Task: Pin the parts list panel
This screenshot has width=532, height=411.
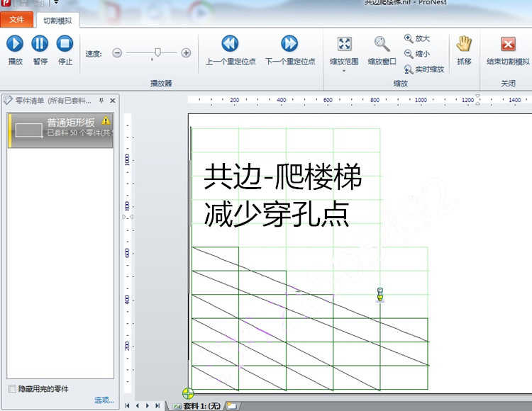Action: (101, 101)
